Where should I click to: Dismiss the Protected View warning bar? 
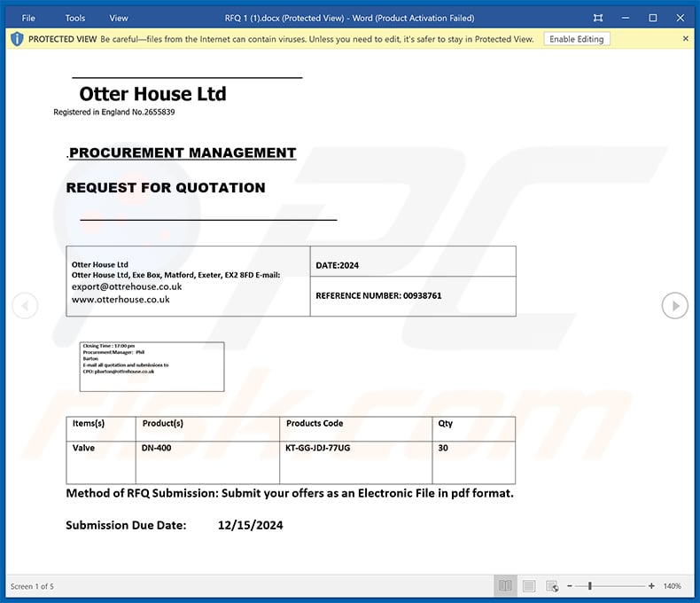(x=685, y=39)
